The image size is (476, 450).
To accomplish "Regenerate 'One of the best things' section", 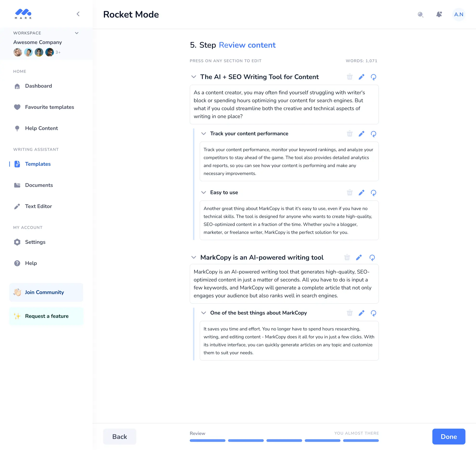I will 373,313.
